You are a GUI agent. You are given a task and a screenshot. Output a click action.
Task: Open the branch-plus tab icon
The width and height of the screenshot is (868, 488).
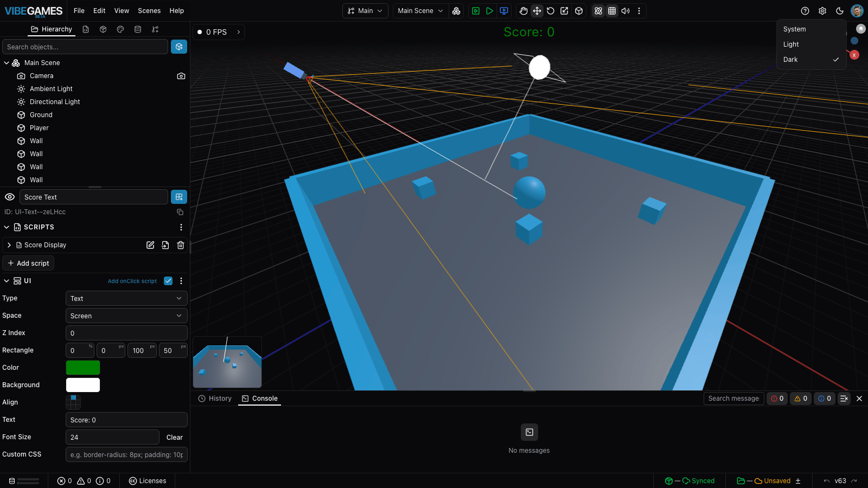click(x=155, y=29)
